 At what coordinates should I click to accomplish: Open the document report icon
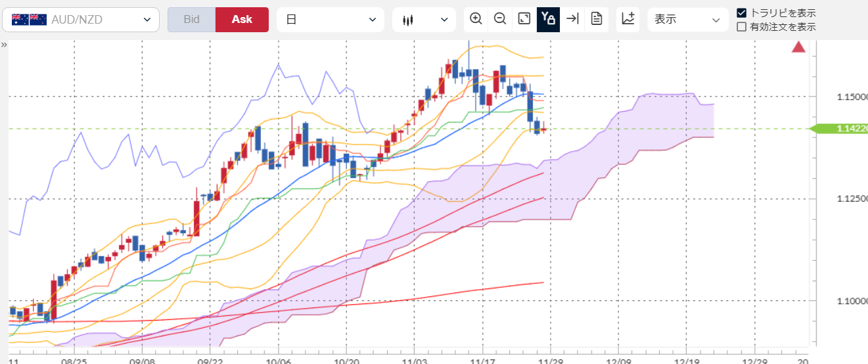[596, 19]
